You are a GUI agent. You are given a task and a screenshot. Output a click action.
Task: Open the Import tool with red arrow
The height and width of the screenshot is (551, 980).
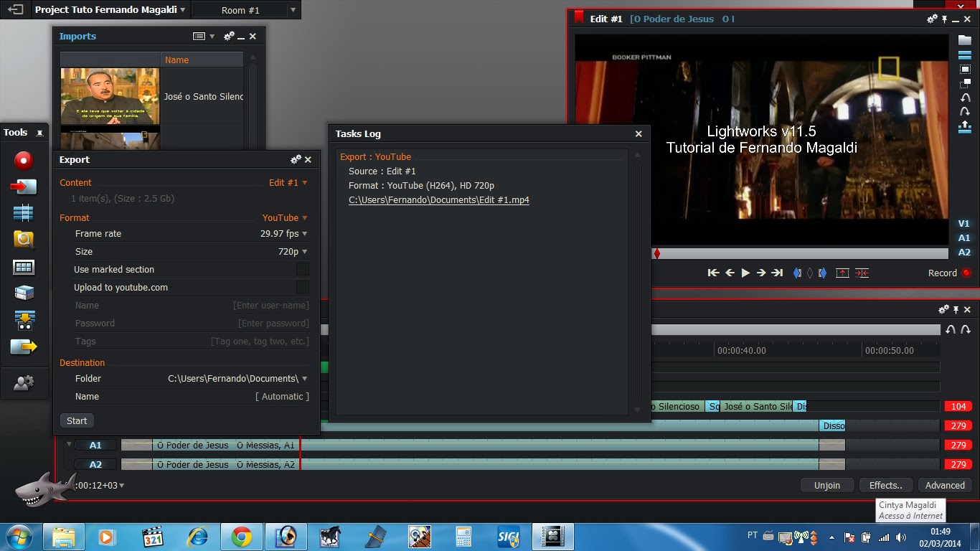(x=24, y=187)
